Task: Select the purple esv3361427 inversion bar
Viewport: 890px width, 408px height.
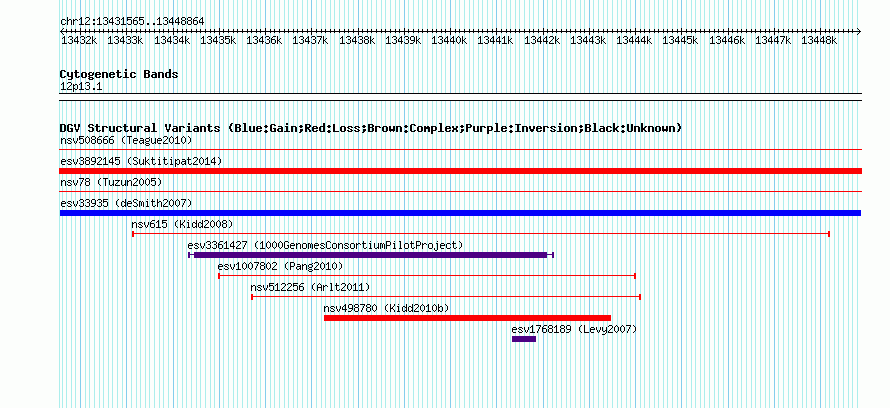Action: (x=371, y=255)
